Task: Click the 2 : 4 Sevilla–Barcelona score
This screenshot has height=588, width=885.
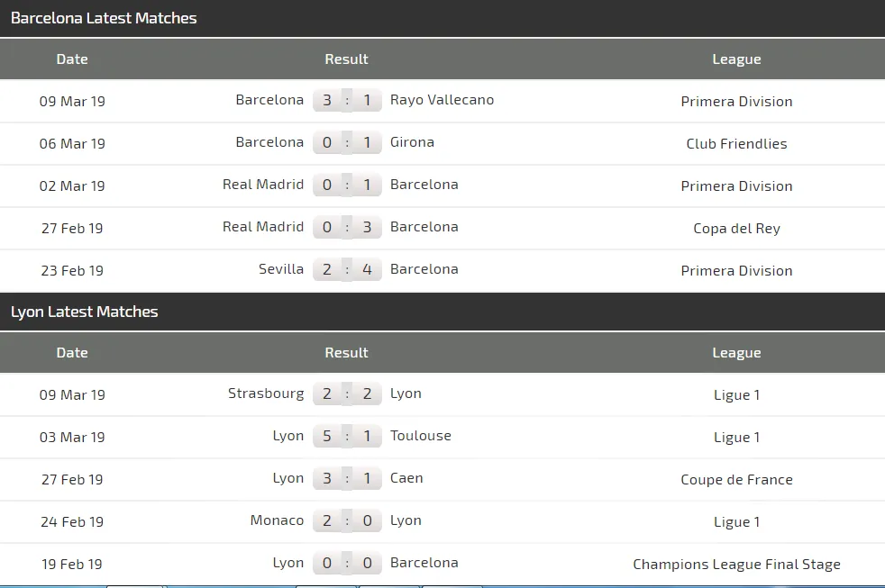Action: click(347, 270)
